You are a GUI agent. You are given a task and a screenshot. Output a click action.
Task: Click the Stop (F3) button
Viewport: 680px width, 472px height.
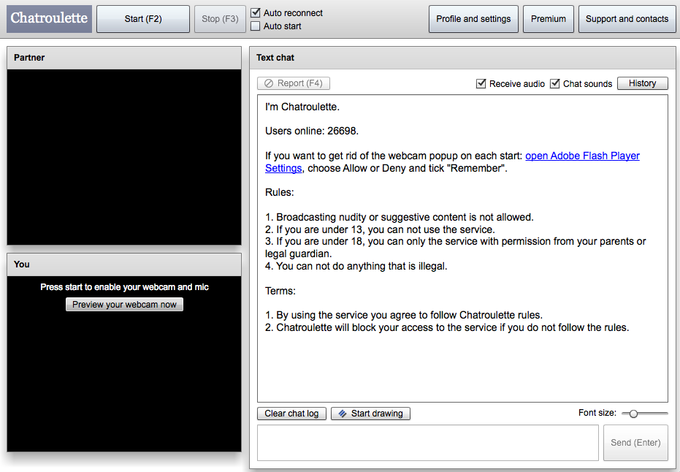(x=220, y=19)
